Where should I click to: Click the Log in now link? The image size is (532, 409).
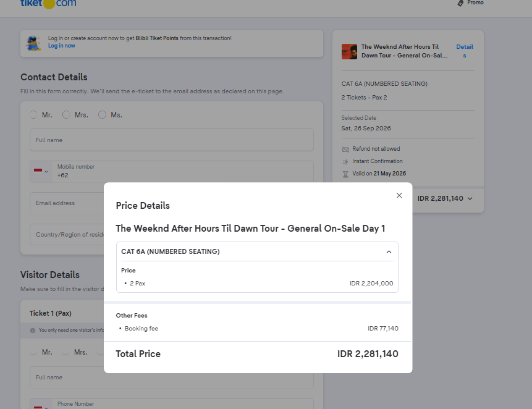click(x=61, y=46)
